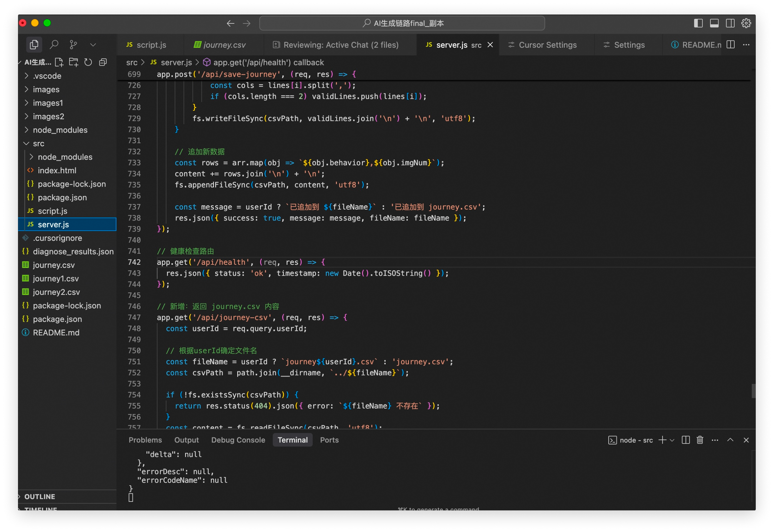Open the Ports tab in the panel

[329, 440]
